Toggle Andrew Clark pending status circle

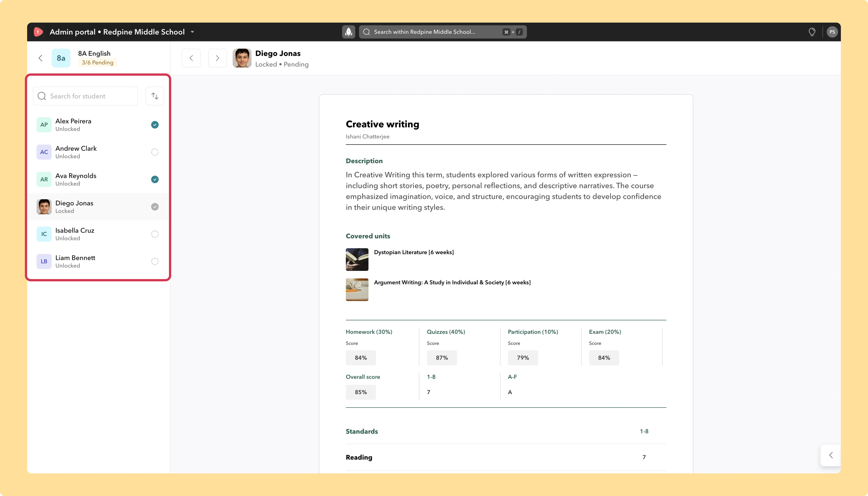(155, 152)
